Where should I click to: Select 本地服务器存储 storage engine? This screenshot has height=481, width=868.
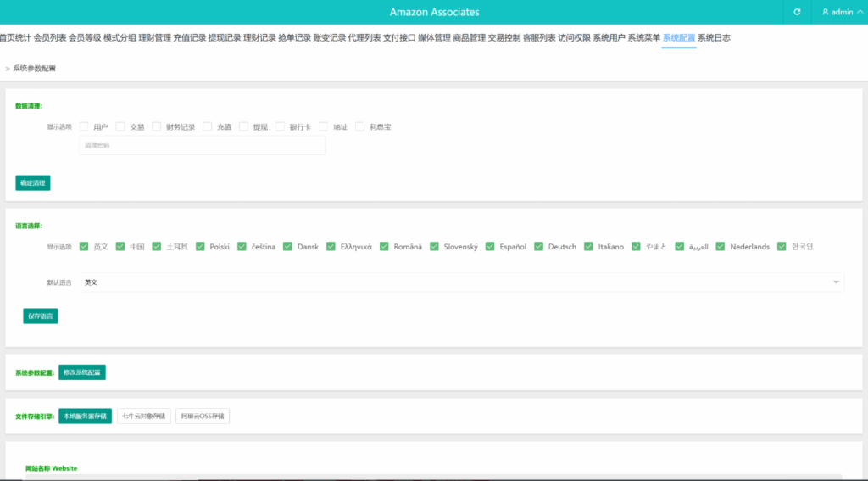(86, 417)
